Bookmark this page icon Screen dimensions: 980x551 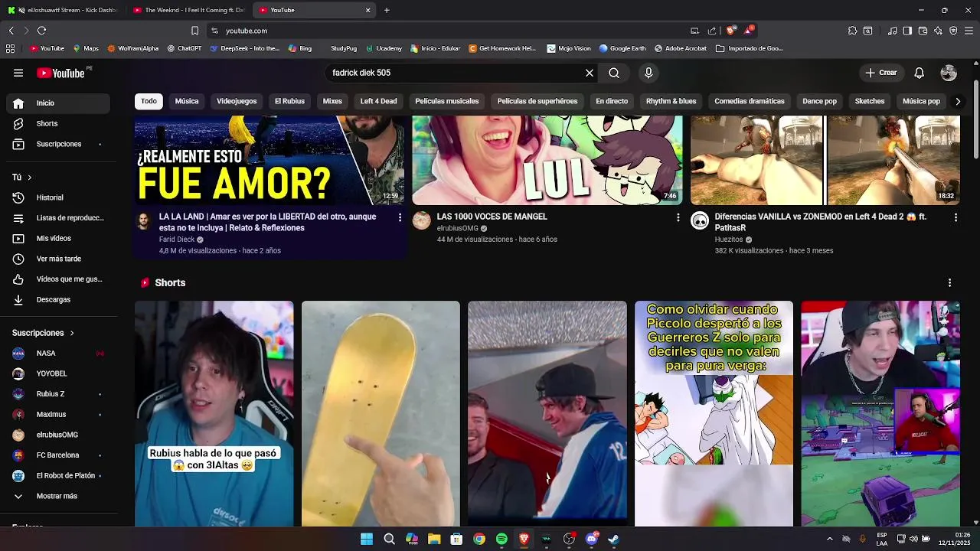coord(194,31)
